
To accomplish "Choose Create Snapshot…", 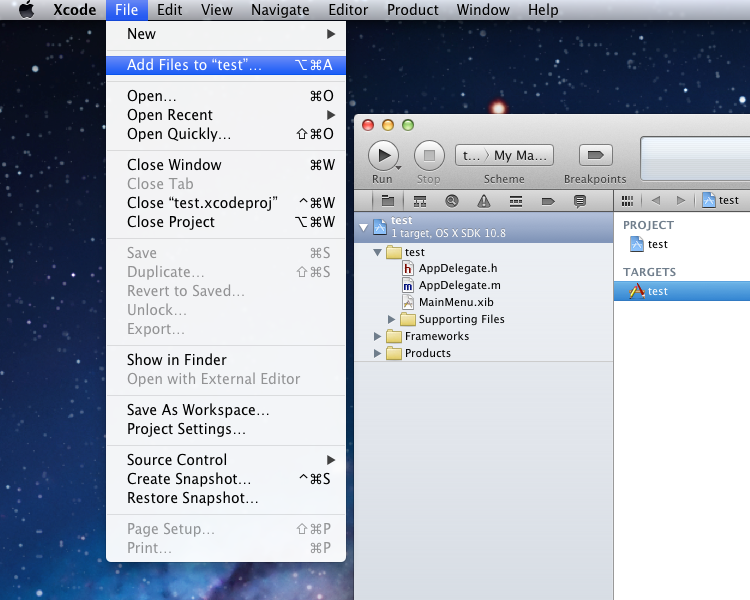I will point(226,479).
